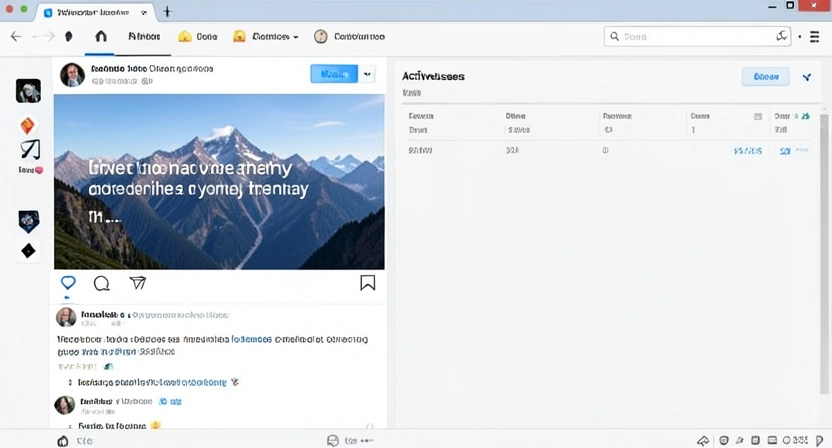The height and width of the screenshot is (448, 832).
Task: Open a new browser tab with plus
Action: pos(167,11)
